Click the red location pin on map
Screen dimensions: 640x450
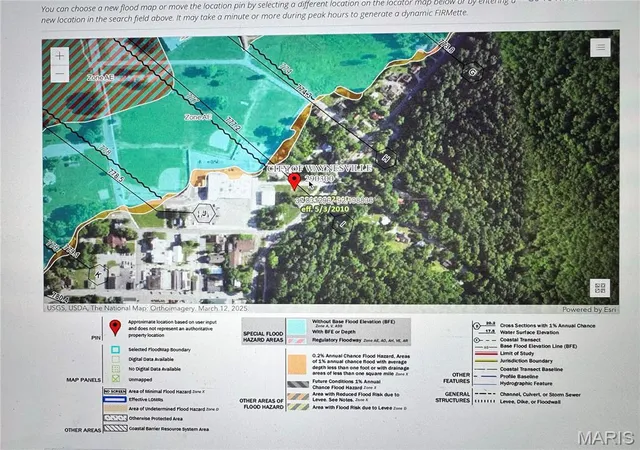pyautogui.click(x=294, y=181)
